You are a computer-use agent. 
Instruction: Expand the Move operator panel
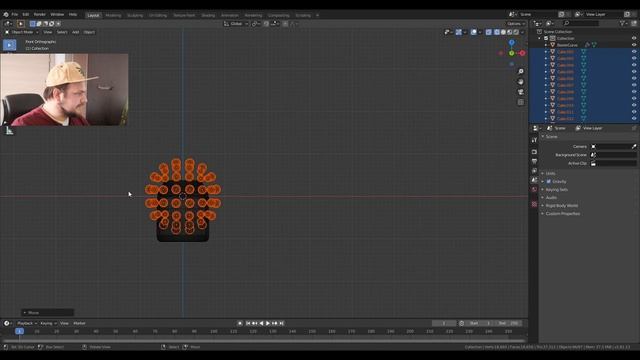[47, 313]
